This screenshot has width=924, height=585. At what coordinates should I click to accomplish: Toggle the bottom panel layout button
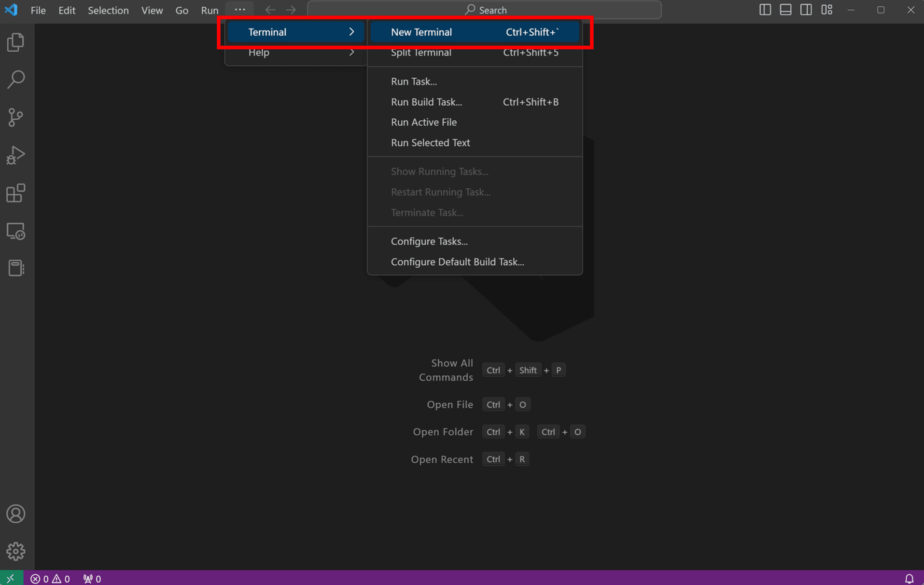[x=785, y=10]
